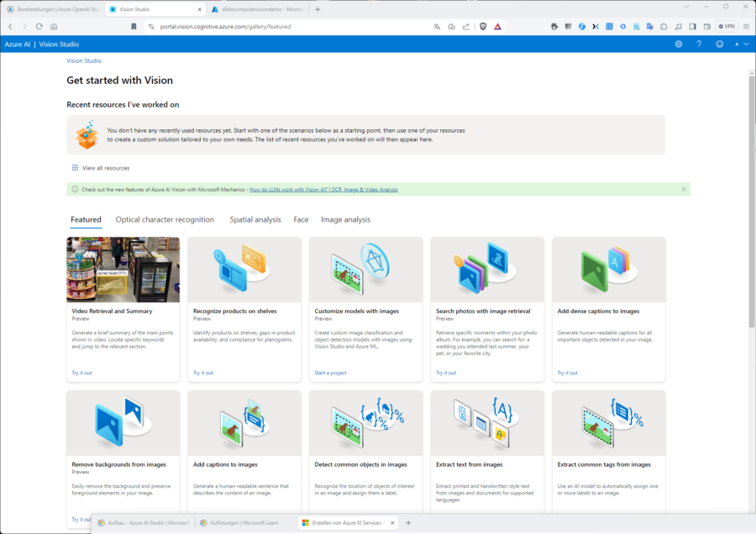The height and width of the screenshot is (534, 756).
Task: Click the translate page icon
Action: coord(437,26)
